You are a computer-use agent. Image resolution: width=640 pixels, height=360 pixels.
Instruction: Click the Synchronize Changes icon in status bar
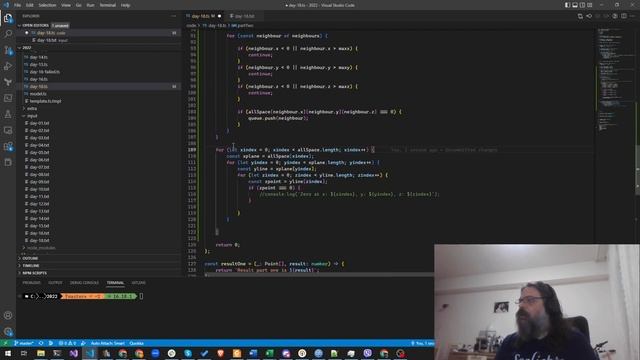click(x=41, y=343)
